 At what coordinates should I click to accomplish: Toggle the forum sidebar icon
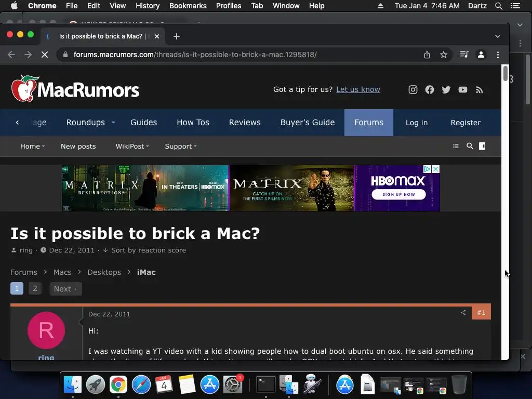482,146
